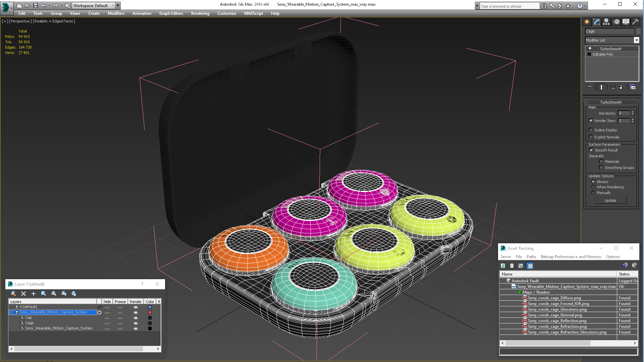
Task: Remove modifier from the stack icon
Action: [621, 87]
